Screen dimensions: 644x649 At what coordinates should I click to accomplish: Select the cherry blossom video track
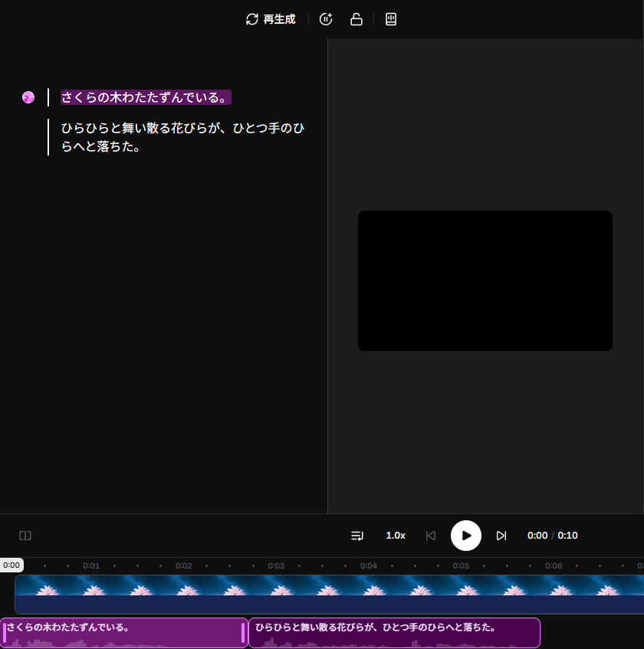click(x=330, y=594)
